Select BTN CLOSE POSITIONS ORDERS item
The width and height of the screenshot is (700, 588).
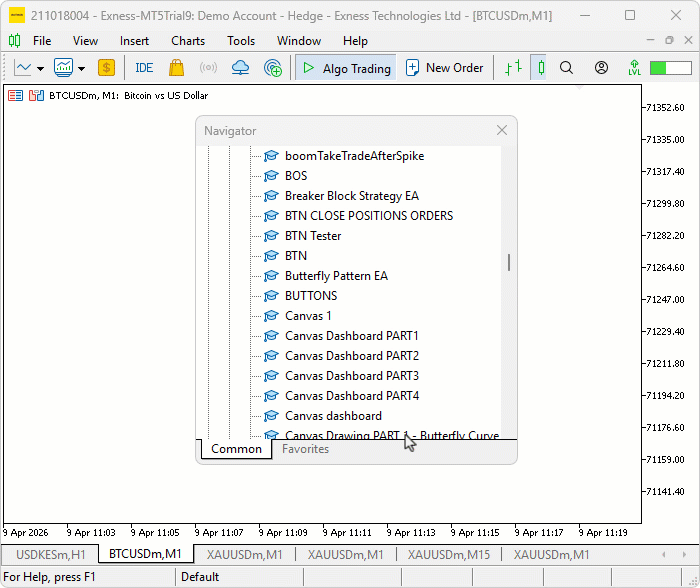369,216
